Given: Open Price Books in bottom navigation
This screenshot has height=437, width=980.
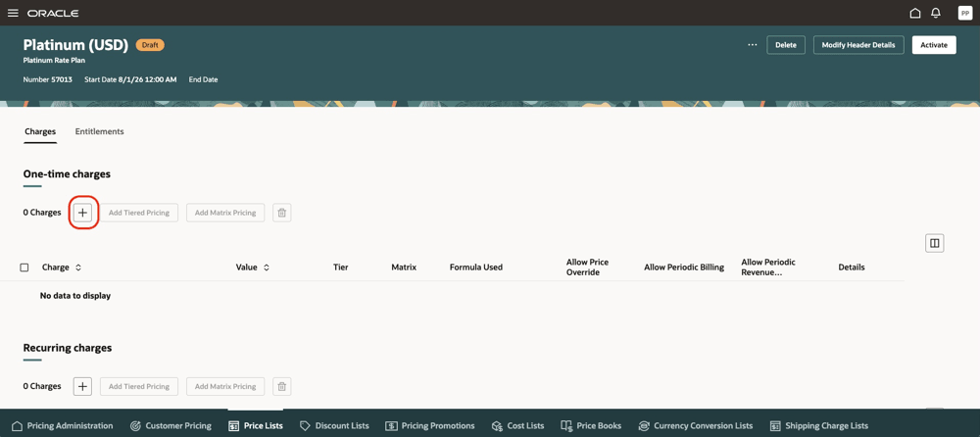Looking at the screenshot, I should (591, 426).
